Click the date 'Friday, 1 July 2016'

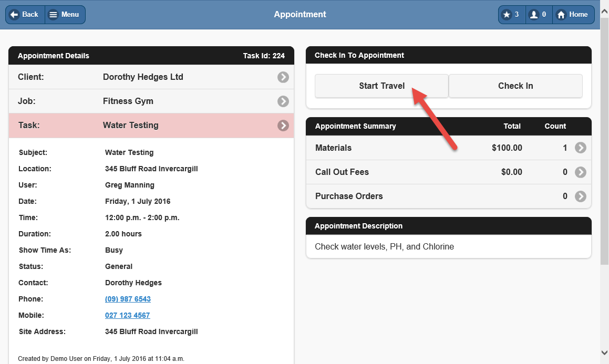[x=138, y=201]
